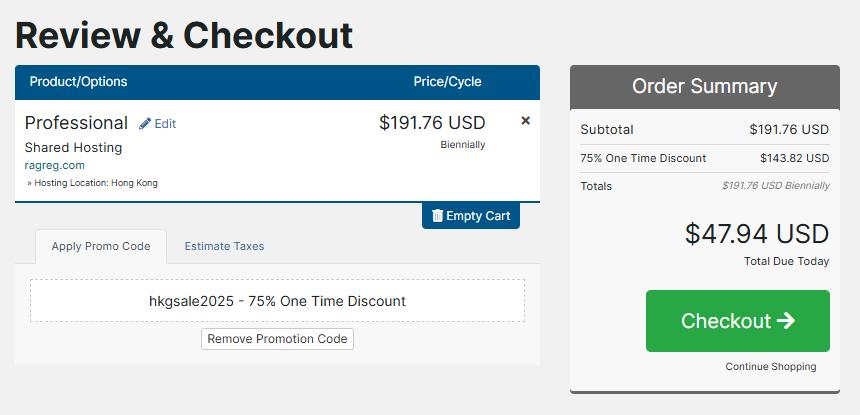Open the Estimate Taxes tab
Viewport: 860px width, 415px height.
[224, 246]
